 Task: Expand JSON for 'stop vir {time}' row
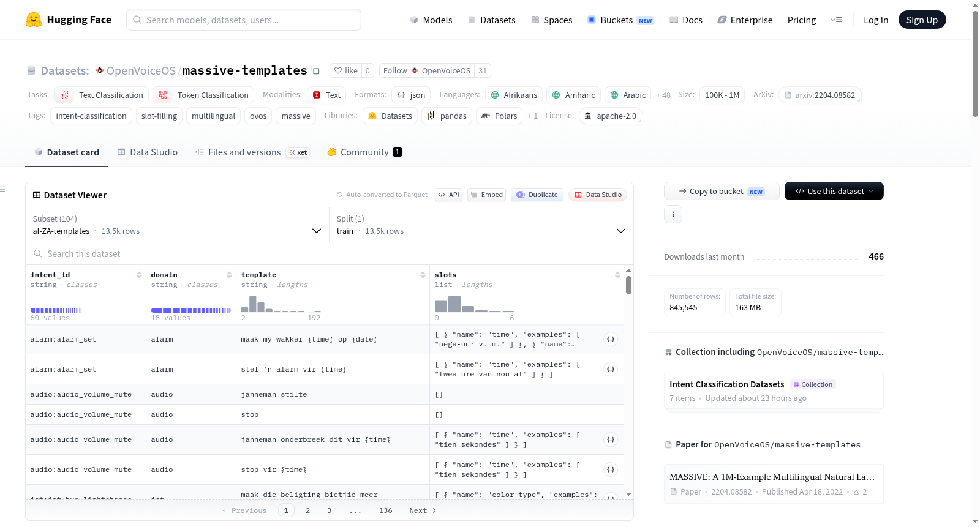tap(611, 469)
